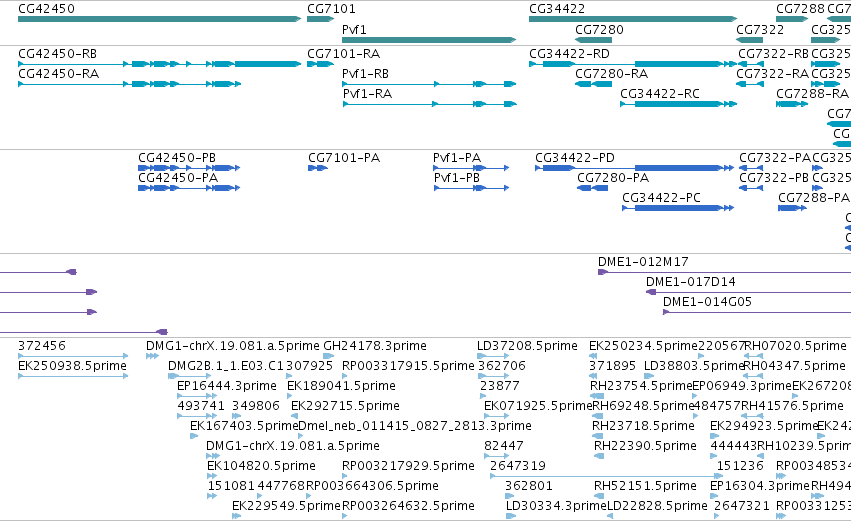The width and height of the screenshot is (851, 521).
Task: Select the blue CG34422-PC protein glyph bar
Action: tap(678, 207)
